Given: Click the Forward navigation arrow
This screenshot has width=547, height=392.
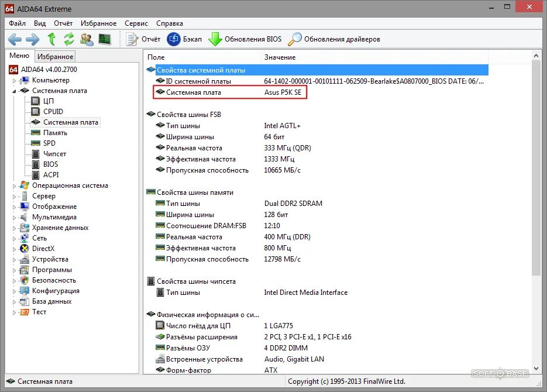Looking at the screenshot, I should pyautogui.click(x=33, y=39).
